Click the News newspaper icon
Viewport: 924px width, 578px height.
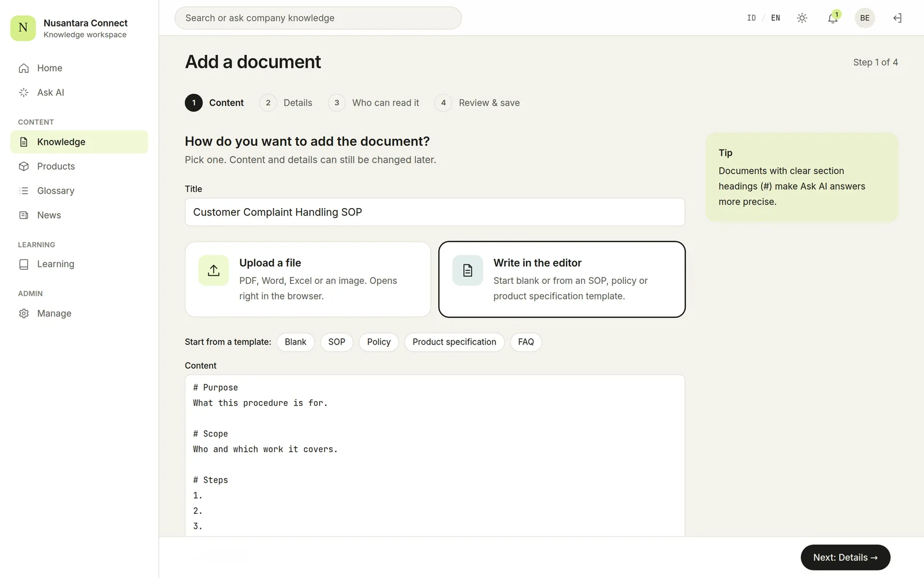[24, 215]
